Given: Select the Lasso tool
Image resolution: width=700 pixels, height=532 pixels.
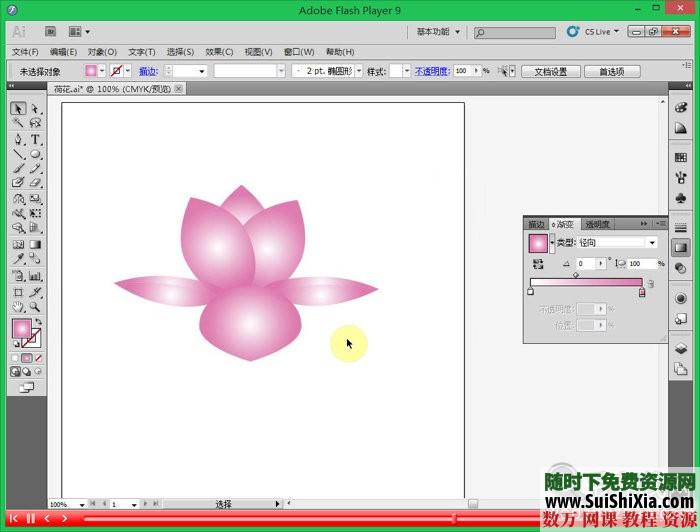Looking at the screenshot, I should point(35,123).
